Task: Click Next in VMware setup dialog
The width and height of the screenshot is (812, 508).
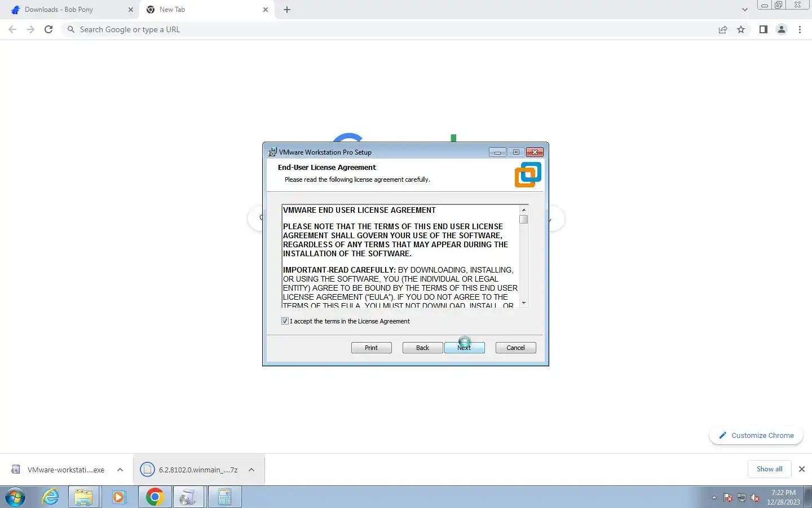Action: 464,348
